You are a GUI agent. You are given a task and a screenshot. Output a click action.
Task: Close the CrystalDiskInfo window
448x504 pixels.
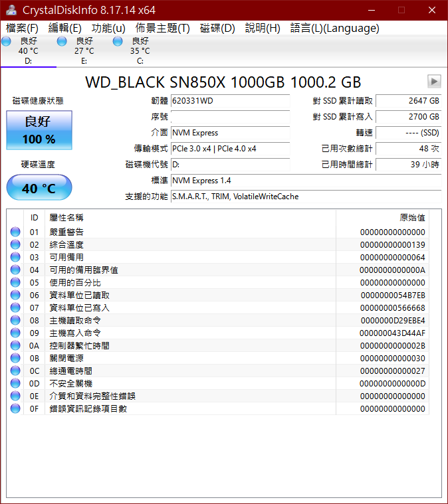[432, 10]
